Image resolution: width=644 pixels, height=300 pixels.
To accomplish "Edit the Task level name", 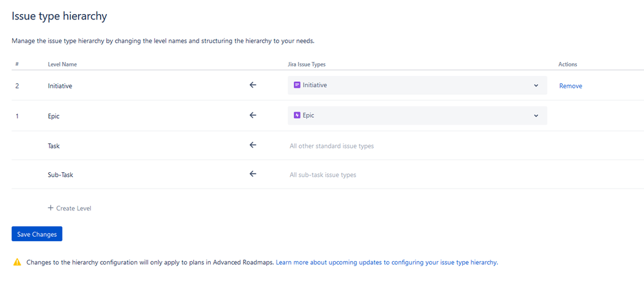I will point(54,146).
